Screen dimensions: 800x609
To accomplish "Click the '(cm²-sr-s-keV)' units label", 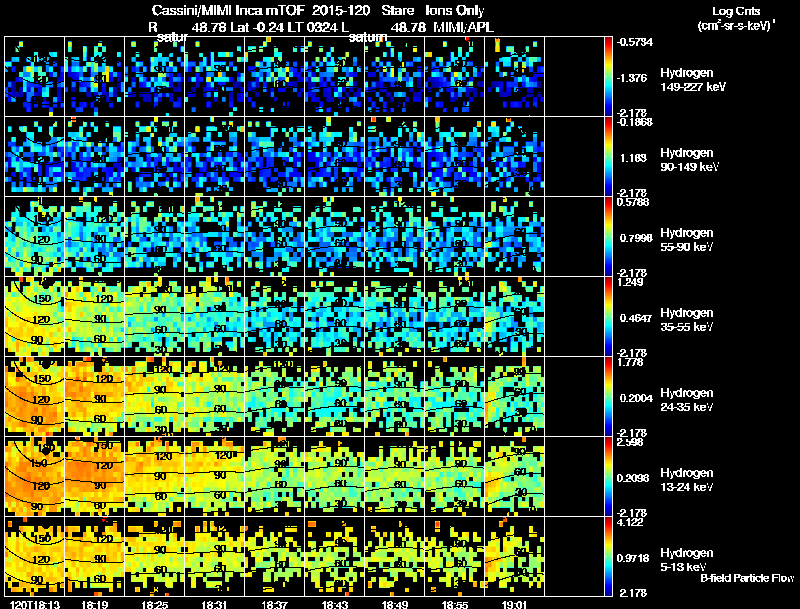I will point(736,25).
